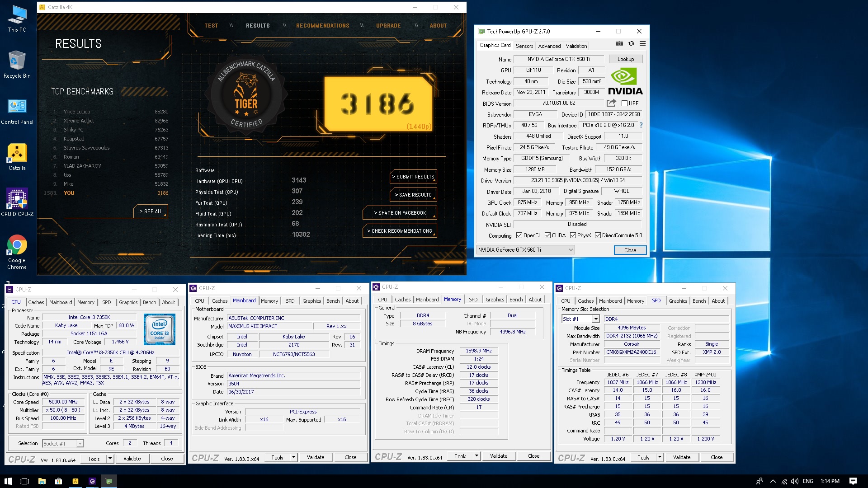Open Bench tab in CPU-Z Memory window
868x488 pixels.
516,300
